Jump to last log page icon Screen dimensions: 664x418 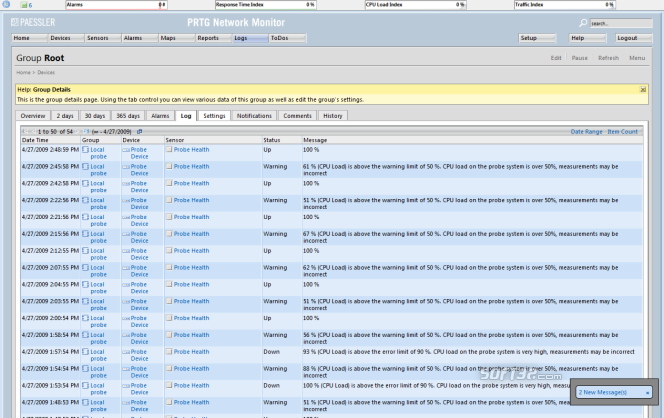(86, 131)
